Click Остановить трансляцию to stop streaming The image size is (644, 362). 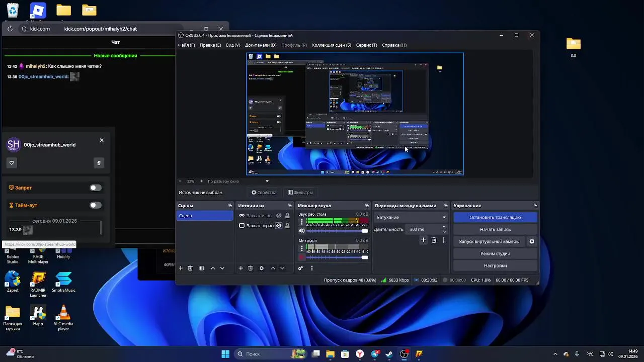[495, 217]
